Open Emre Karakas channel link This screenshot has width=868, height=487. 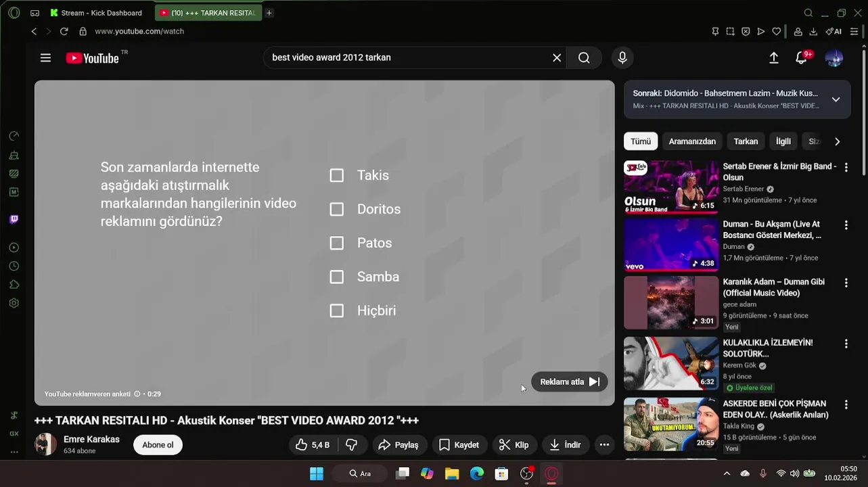[91, 439]
